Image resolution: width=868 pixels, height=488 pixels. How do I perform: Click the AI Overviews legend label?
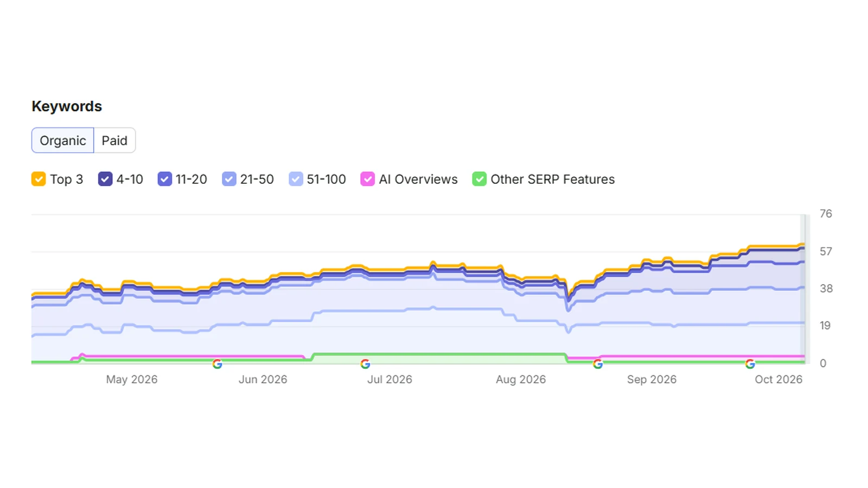[418, 179]
